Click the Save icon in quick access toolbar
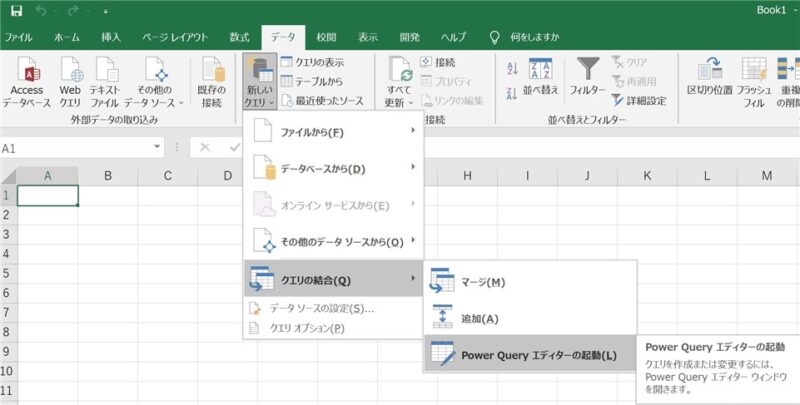The image size is (800, 405). (x=16, y=11)
